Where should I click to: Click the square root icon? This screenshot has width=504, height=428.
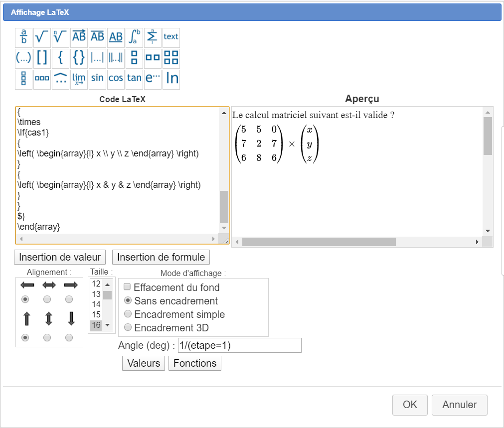click(42, 37)
